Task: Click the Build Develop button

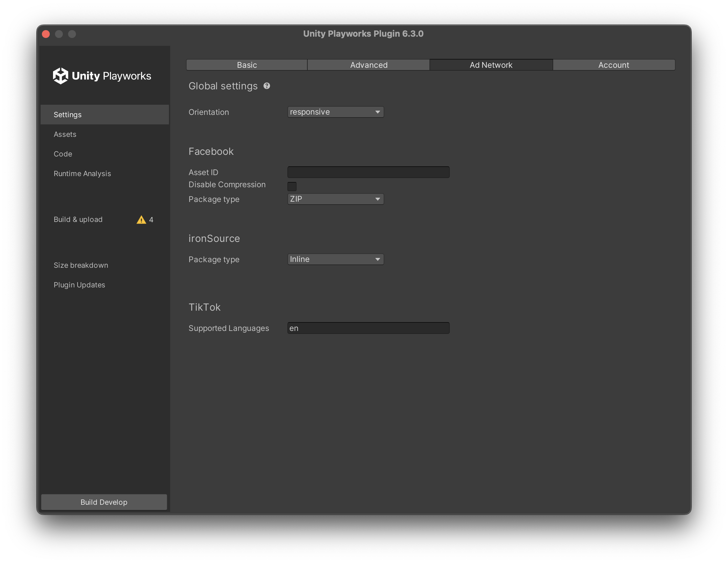Action: pos(104,502)
